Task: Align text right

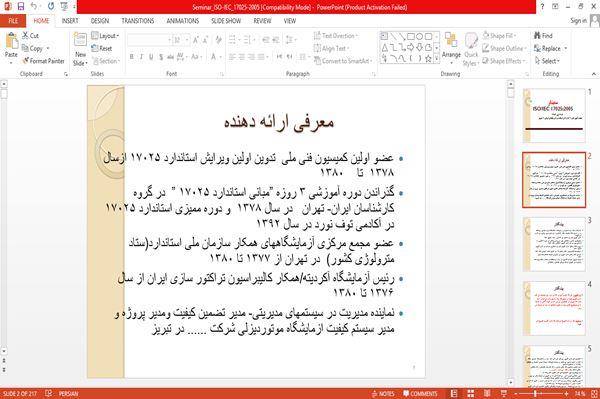Action: pos(251,57)
